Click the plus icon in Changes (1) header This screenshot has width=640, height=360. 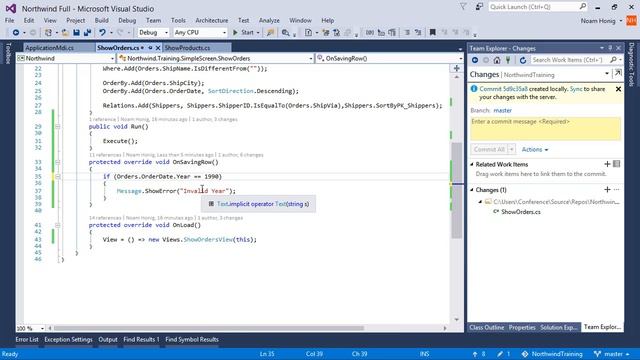coord(607,189)
